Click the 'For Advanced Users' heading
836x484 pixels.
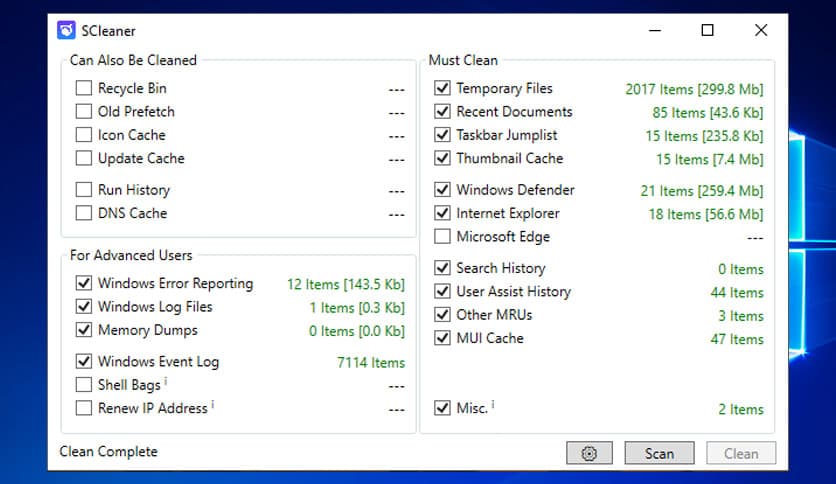click(131, 255)
